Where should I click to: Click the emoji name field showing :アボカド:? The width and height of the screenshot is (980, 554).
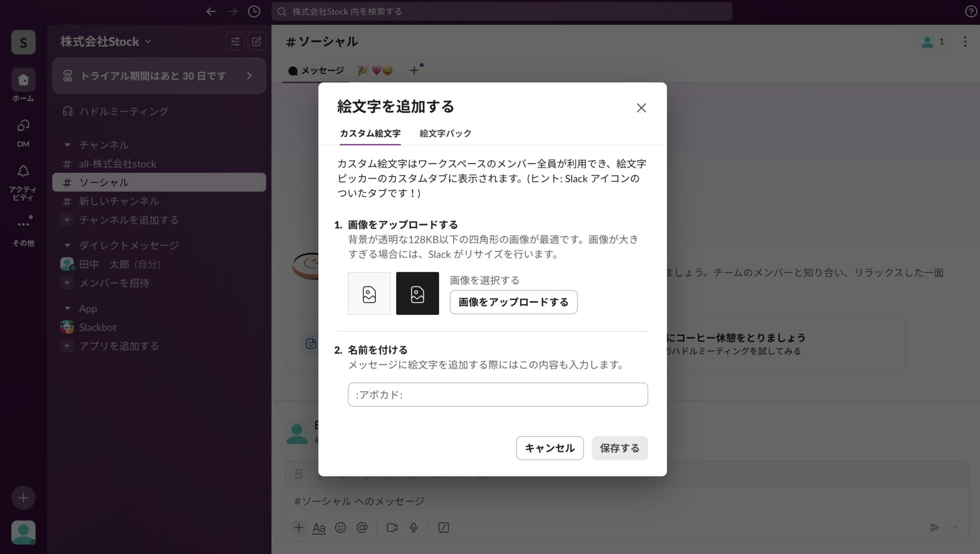(x=498, y=394)
